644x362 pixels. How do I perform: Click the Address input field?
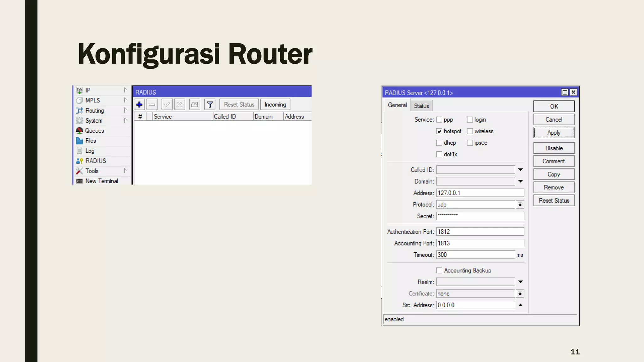click(480, 193)
